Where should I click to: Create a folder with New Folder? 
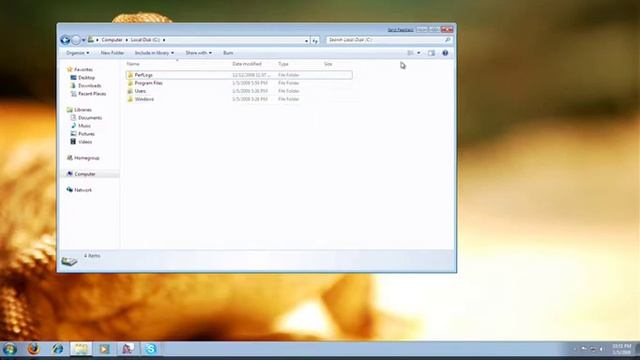(x=112, y=53)
